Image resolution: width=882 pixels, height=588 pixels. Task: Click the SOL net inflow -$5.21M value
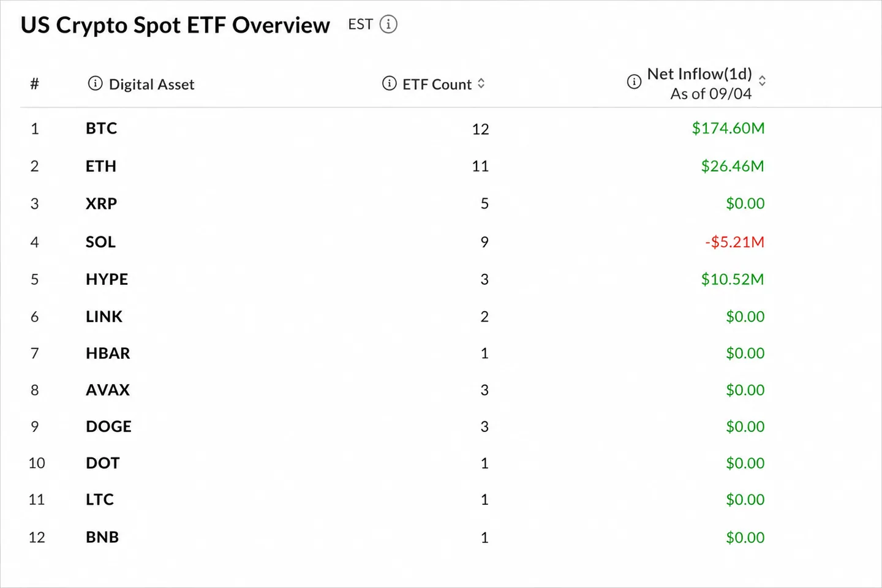734,242
